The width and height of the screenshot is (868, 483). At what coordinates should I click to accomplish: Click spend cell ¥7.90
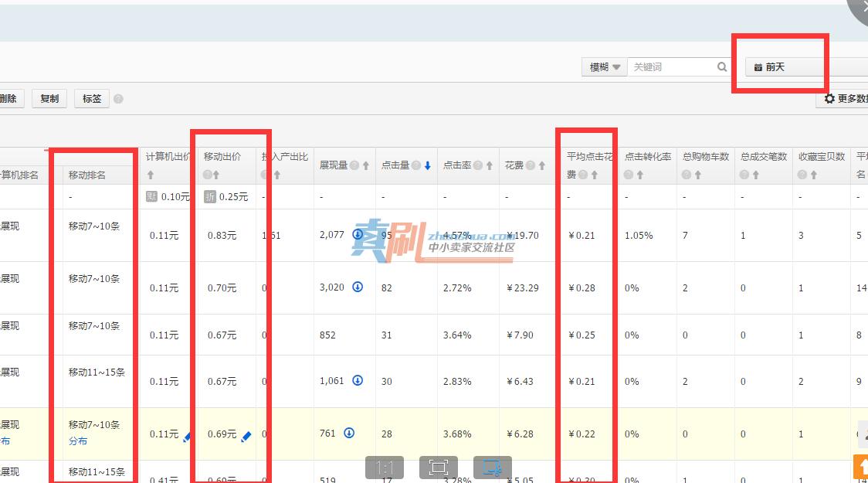pyautogui.click(x=520, y=335)
